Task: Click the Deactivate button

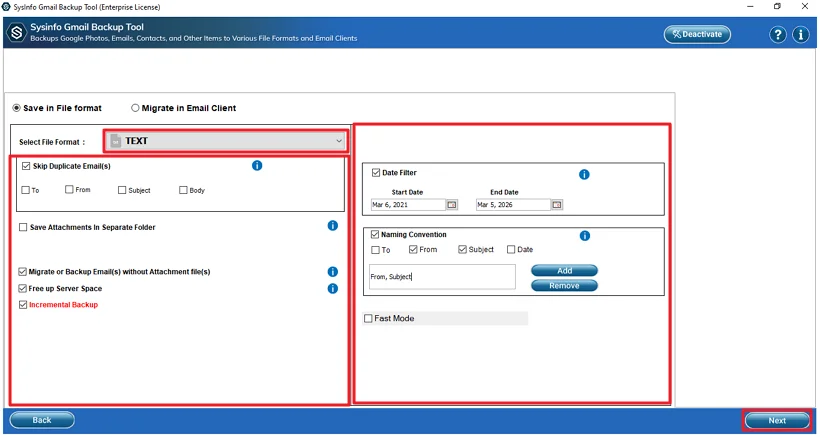Action: pos(697,34)
